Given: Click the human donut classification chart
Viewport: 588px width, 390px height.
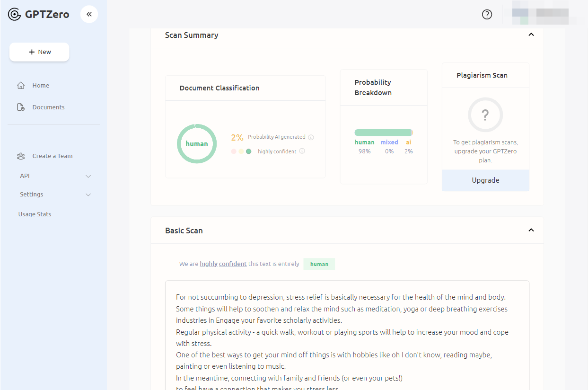Looking at the screenshot, I should pos(197,144).
